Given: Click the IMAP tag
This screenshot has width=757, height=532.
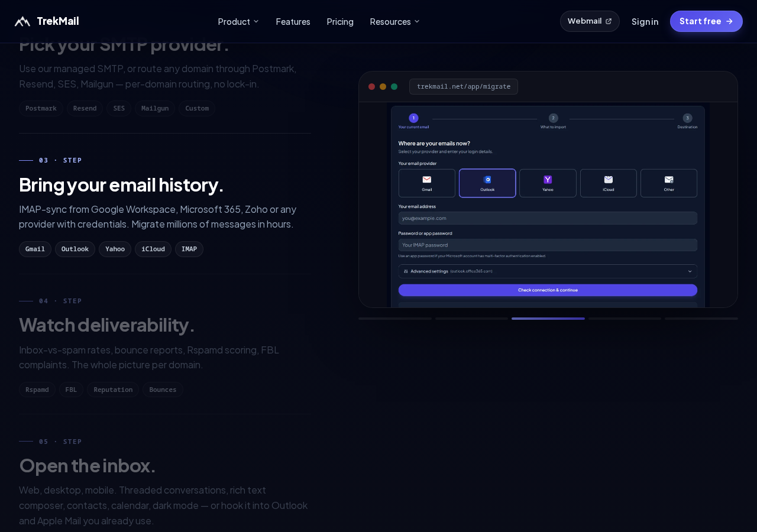Looking at the screenshot, I should click(189, 249).
